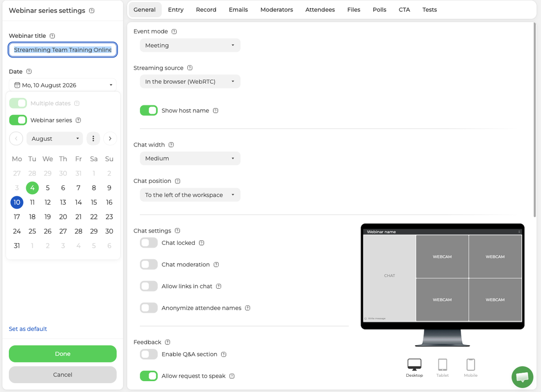The width and height of the screenshot is (541, 392).
Task: Click the help icon next to Show host name
Action: pos(215,111)
